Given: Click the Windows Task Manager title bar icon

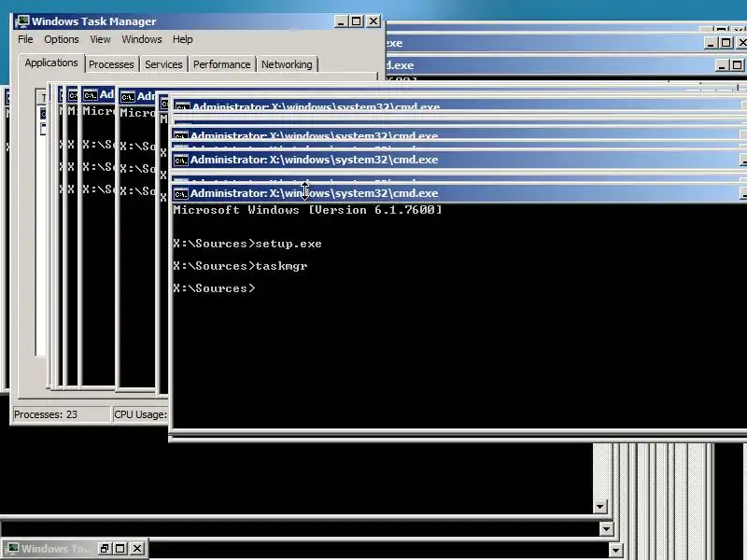Looking at the screenshot, I should point(22,21).
